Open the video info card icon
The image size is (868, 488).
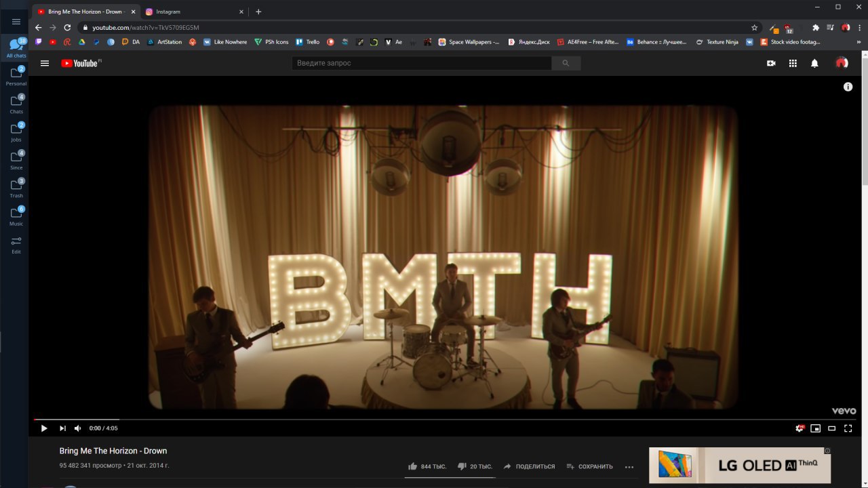(x=848, y=87)
